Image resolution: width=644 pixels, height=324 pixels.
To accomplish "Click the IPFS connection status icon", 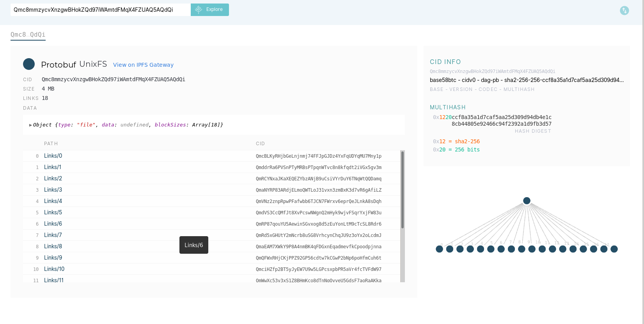I will (624, 11).
